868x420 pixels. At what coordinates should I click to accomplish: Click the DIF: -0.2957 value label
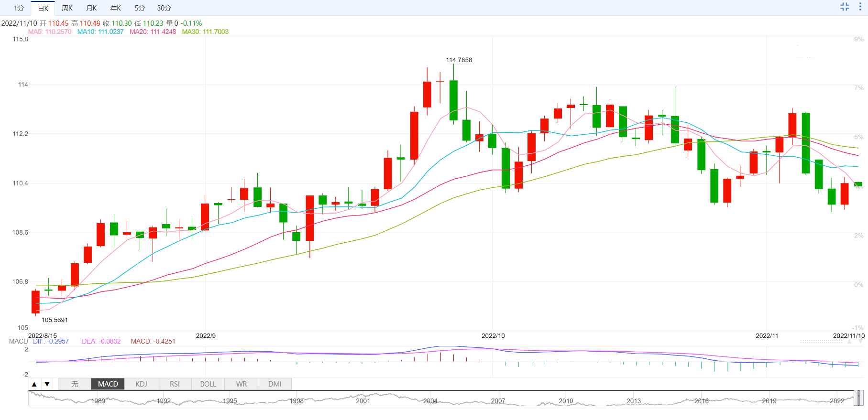pos(51,342)
